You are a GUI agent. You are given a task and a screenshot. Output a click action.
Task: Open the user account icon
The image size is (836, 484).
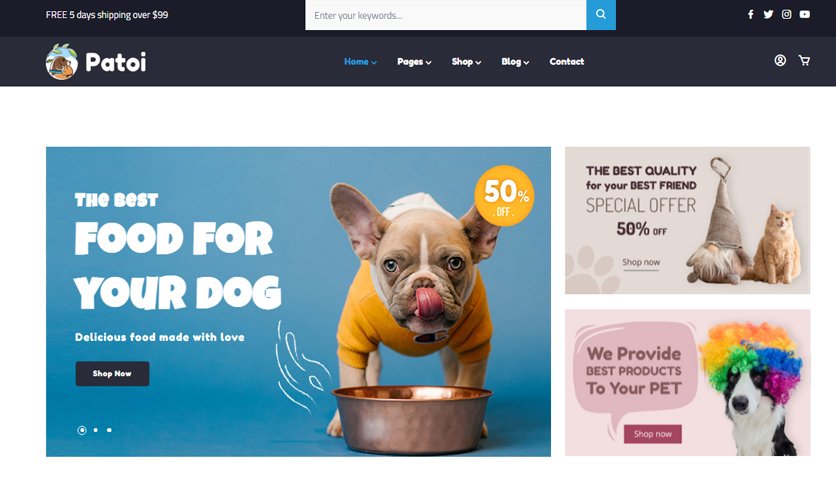click(x=780, y=61)
